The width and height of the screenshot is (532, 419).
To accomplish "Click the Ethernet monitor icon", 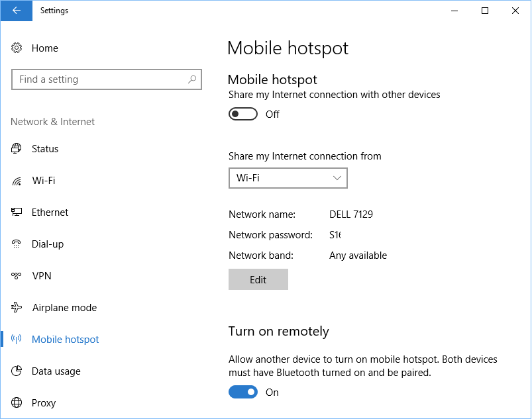I will pyautogui.click(x=17, y=212).
